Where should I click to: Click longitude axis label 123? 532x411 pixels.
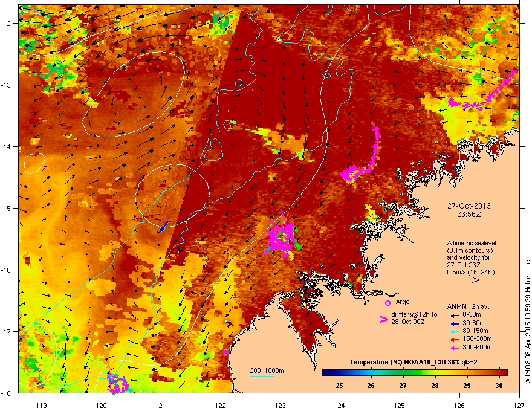pyautogui.click(x=281, y=405)
